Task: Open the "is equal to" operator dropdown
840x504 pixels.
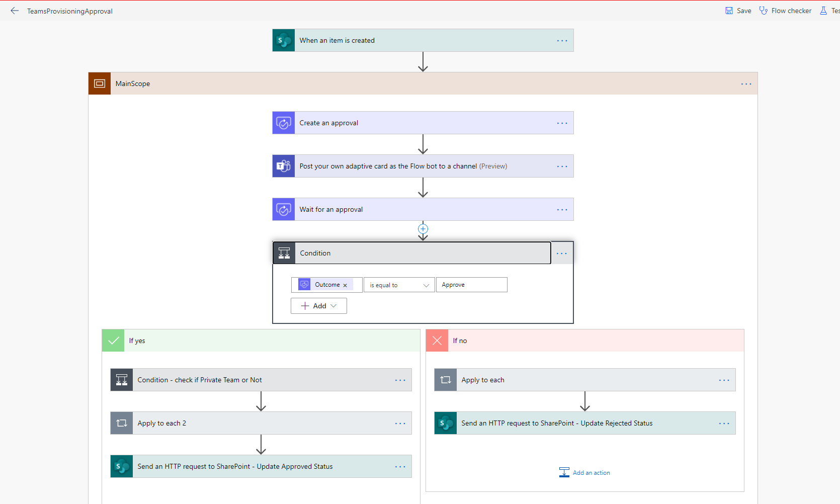Action: [398, 285]
